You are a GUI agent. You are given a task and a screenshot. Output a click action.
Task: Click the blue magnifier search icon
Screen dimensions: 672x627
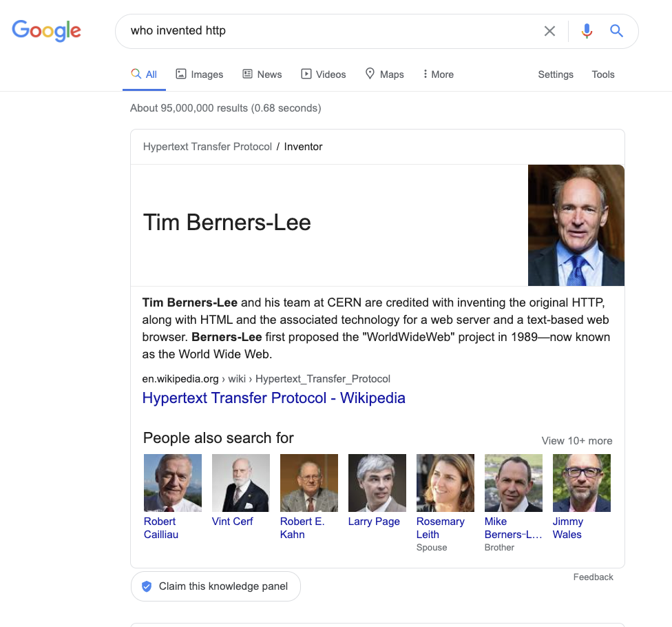coord(616,30)
